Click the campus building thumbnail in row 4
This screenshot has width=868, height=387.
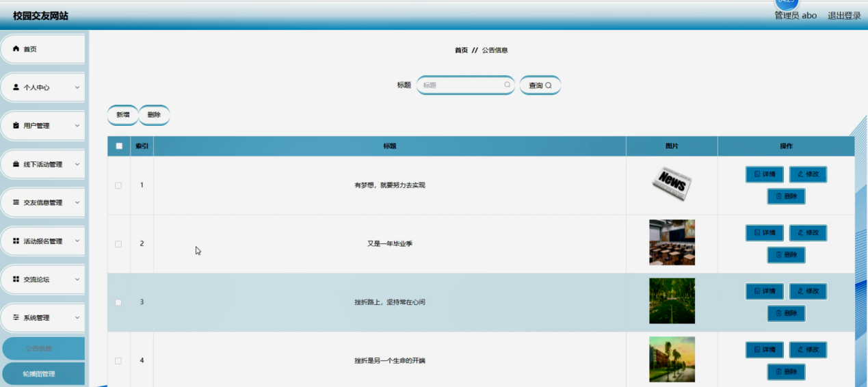672,359
